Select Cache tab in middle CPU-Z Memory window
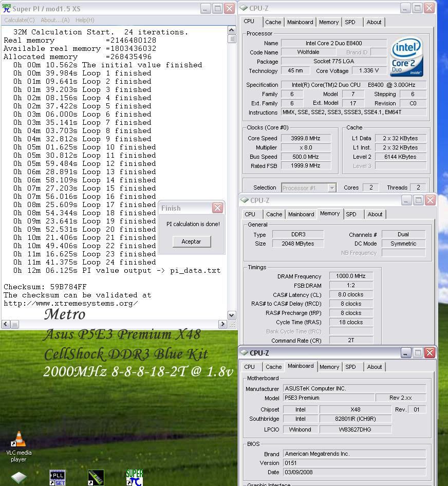Screen dimensions: 448x486 point(274,214)
